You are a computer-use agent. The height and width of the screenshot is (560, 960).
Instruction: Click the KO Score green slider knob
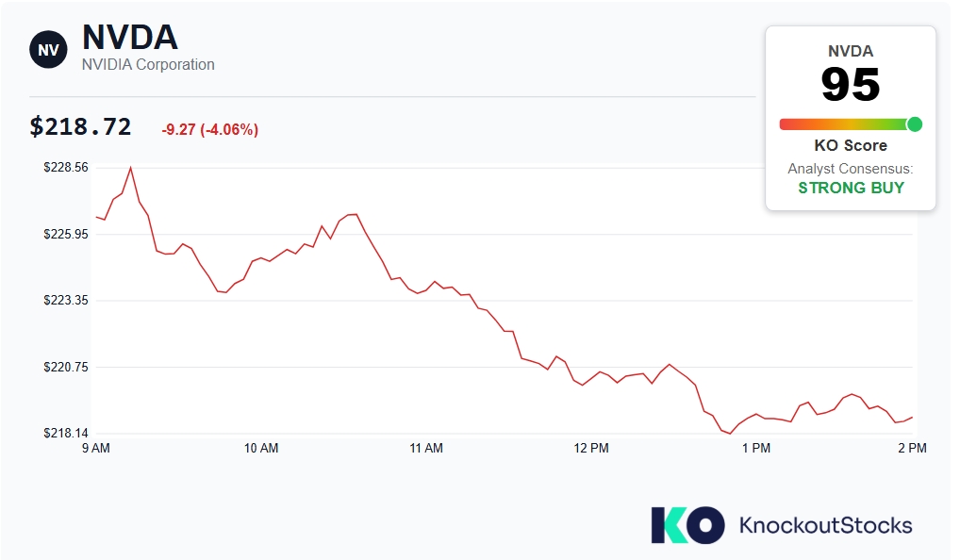coord(914,124)
